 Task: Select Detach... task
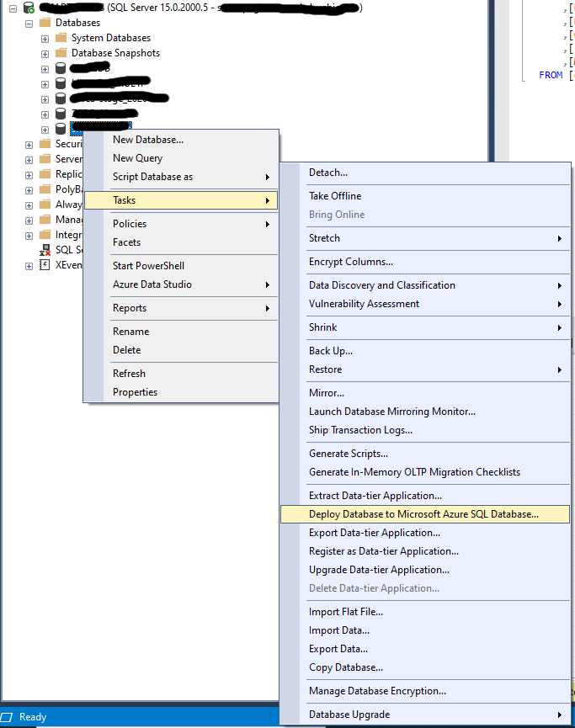click(425, 173)
